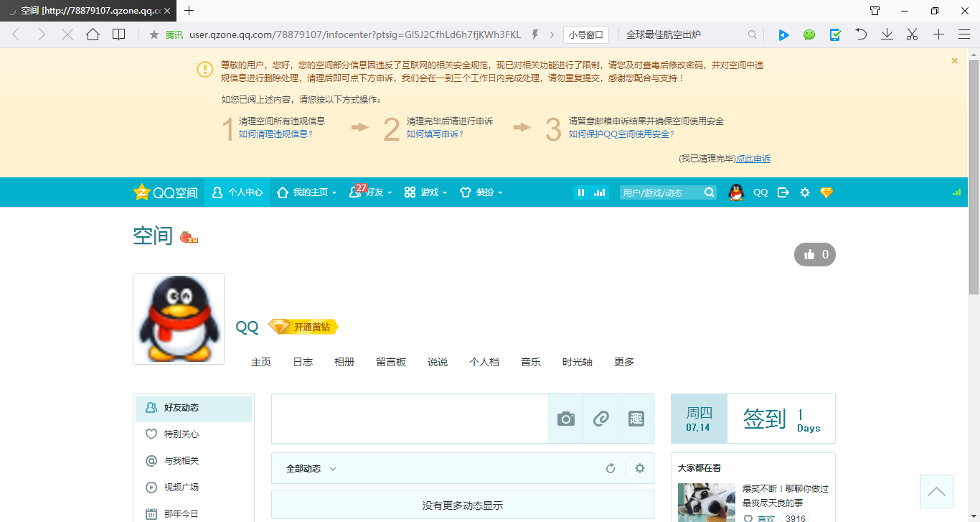Expand the address bar chevron
The image size is (980, 522).
pos(551,34)
